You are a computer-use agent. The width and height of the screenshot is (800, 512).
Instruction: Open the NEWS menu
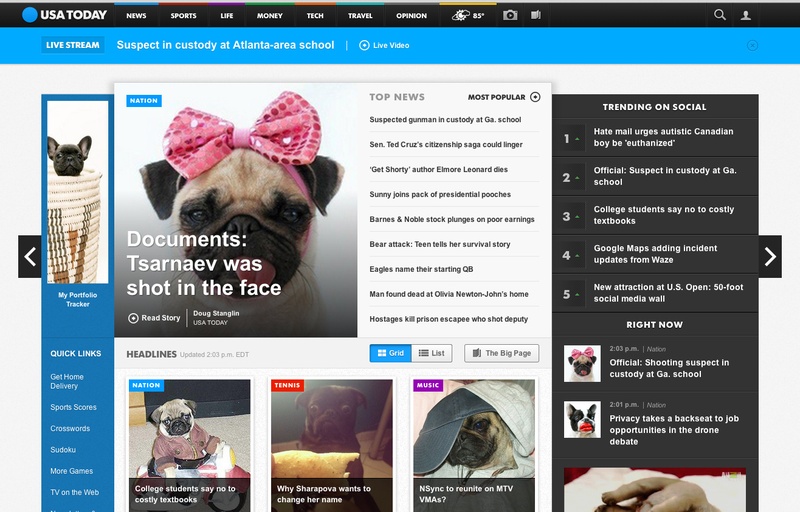coord(136,16)
